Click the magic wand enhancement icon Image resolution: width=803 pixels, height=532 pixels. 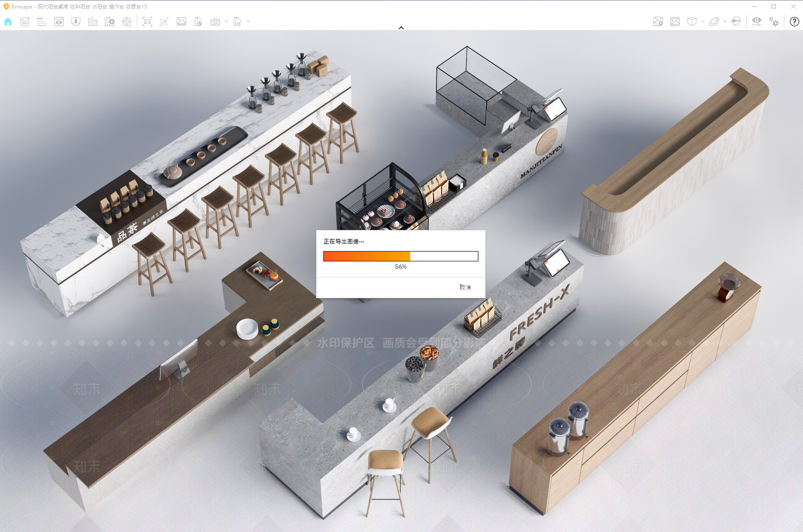(164, 22)
